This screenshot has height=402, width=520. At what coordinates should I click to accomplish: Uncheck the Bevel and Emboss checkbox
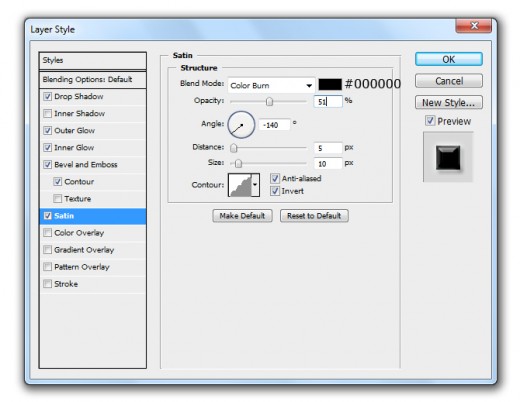(x=47, y=165)
